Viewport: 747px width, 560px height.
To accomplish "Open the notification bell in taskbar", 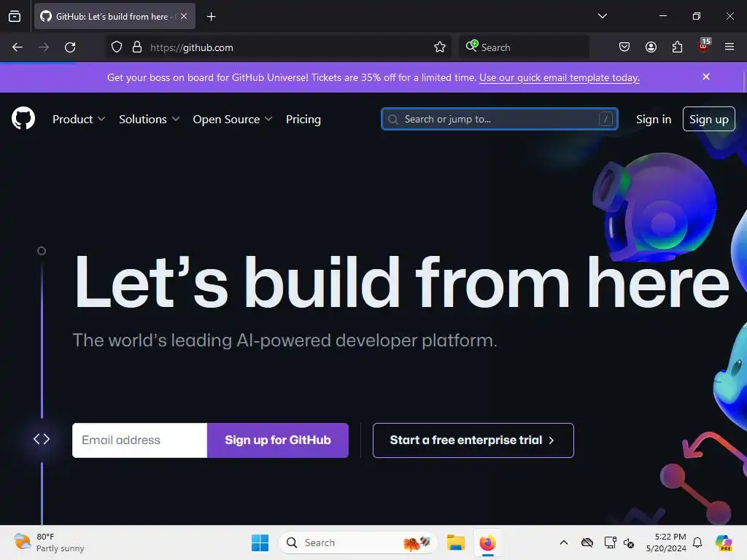I will 697,542.
